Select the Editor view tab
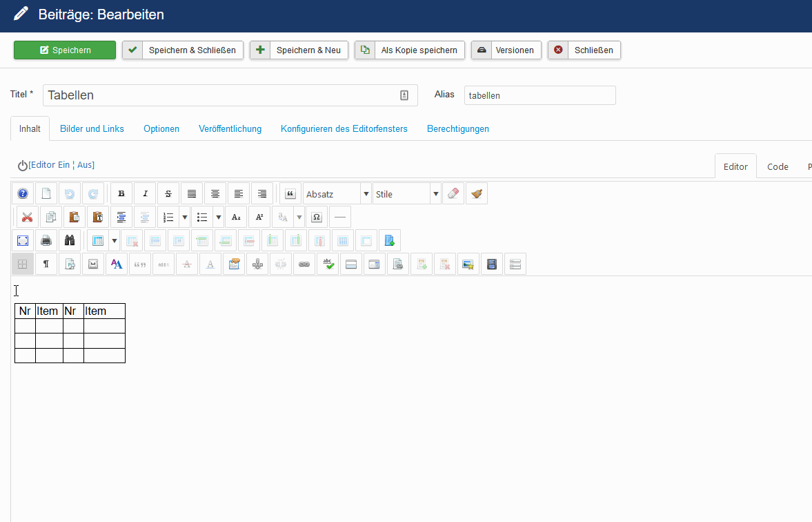This screenshot has width=812, height=522. click(735, 166)
